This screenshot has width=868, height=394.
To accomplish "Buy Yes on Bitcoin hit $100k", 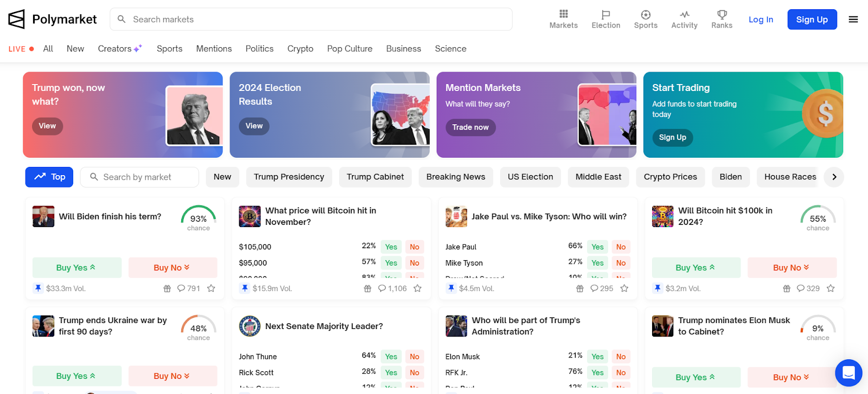I will tap(696, 268).
